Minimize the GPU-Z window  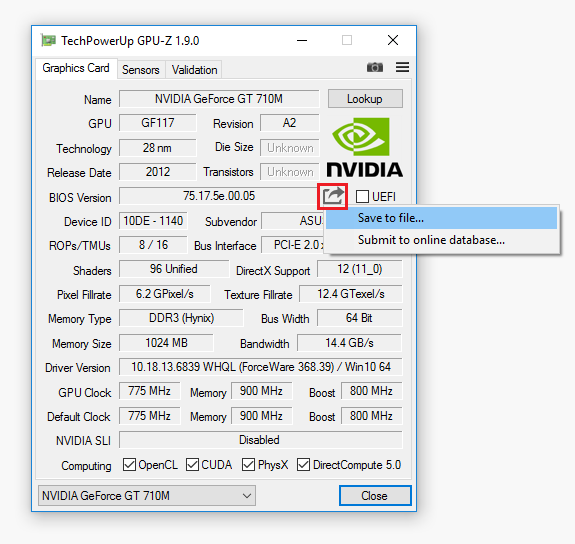[x=302, y=40]
